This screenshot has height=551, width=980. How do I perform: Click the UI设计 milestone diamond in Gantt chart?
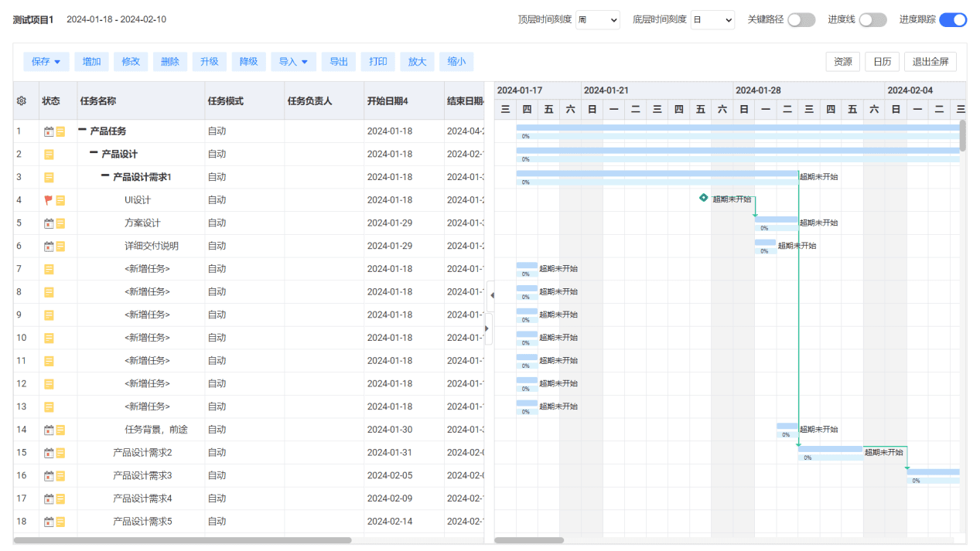coord(703,198)
